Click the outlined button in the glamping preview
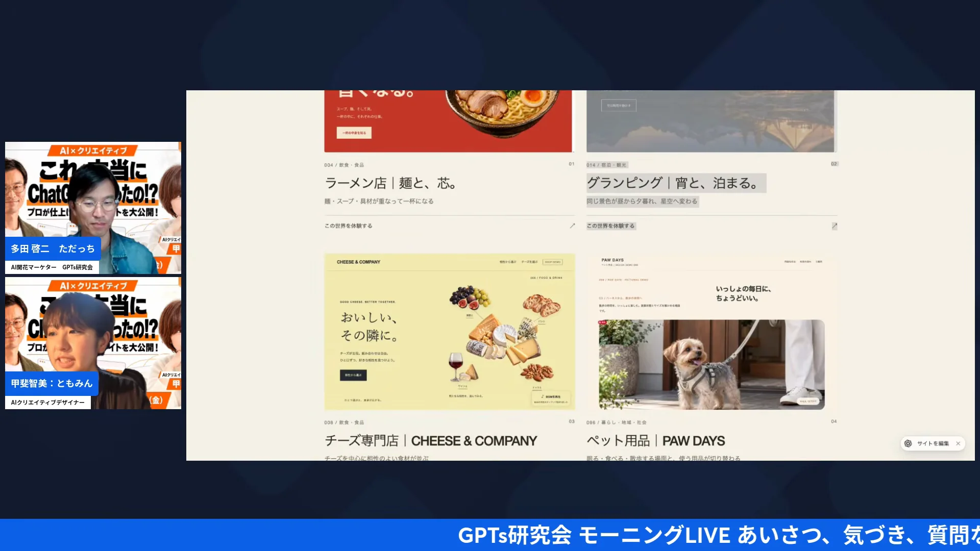Image resolution: width=980 pixels, height=551 pixels. pyautogui.click(x=619, y=106)
